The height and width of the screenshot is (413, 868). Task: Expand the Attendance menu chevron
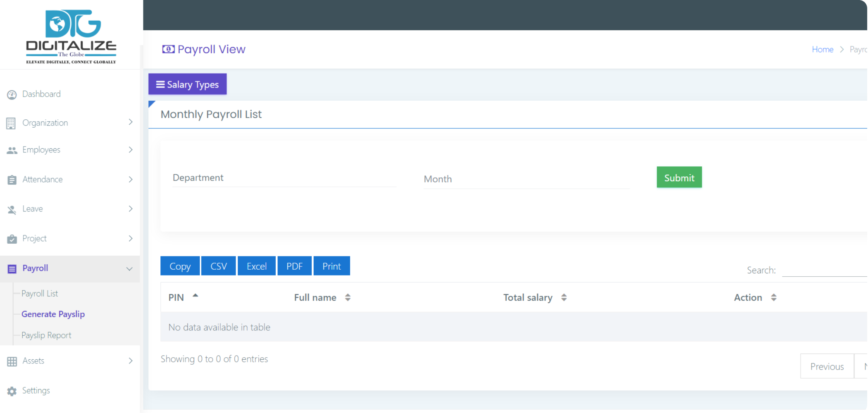tap(131, 179)
